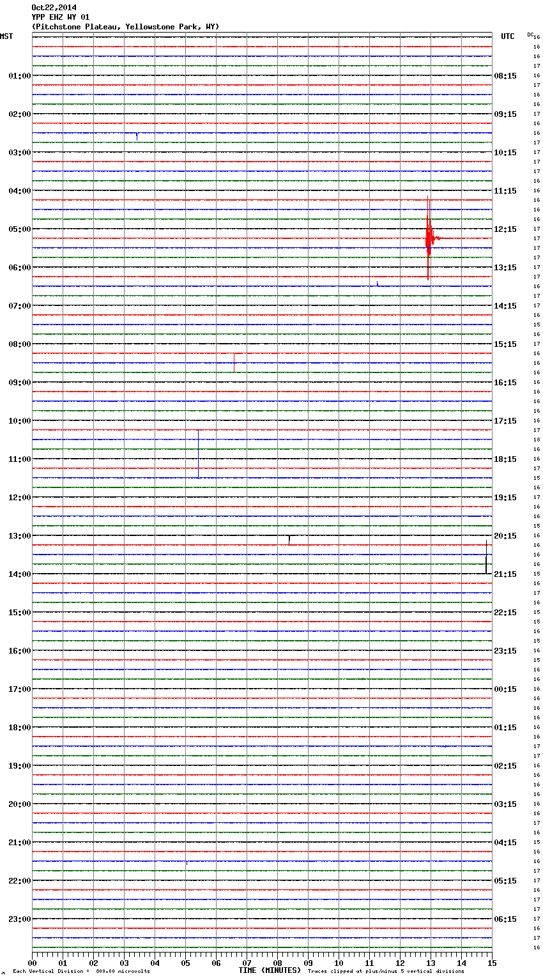The height and width of the screenshot is (980, 543).
Task: Click the red spike on the 08:00 MST trace
Action: coord(234,362)
